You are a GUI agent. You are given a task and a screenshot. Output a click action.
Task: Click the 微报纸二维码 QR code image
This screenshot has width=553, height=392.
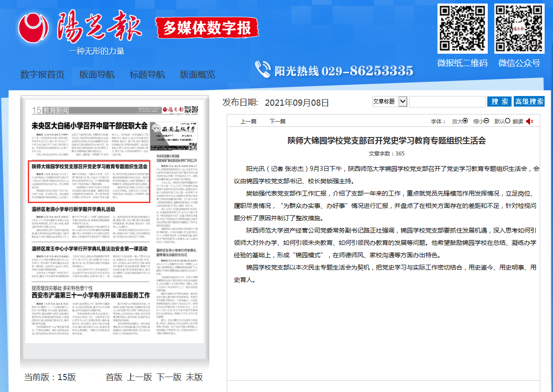click(x=462, y=29)
